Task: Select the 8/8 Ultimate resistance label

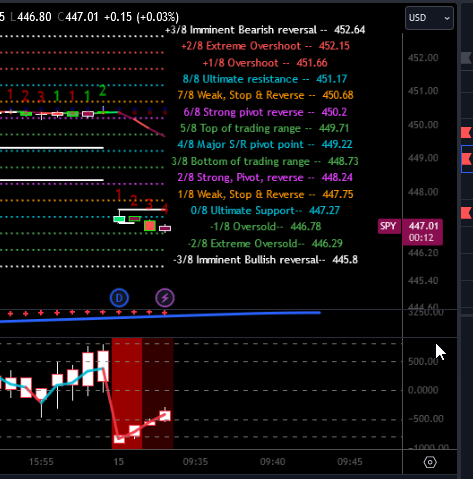Action: (265, 79)
